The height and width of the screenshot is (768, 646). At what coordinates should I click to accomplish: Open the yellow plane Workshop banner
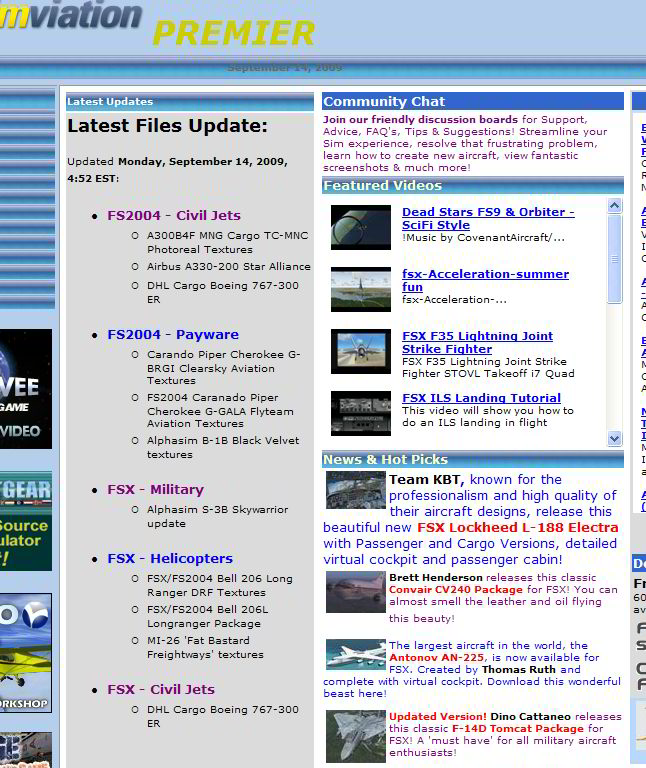click(x=25, y=655)
